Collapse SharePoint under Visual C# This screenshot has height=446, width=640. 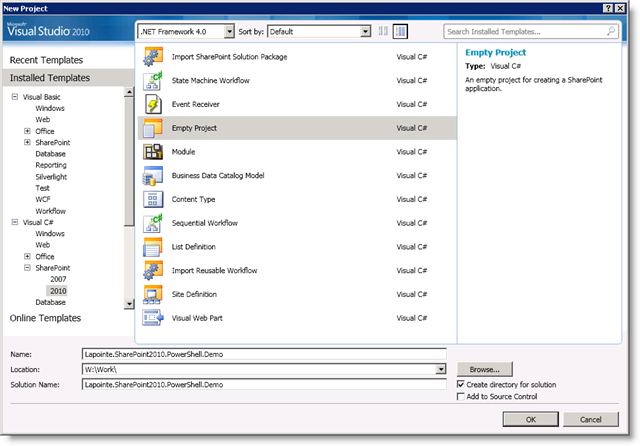(x=27, y=268)
